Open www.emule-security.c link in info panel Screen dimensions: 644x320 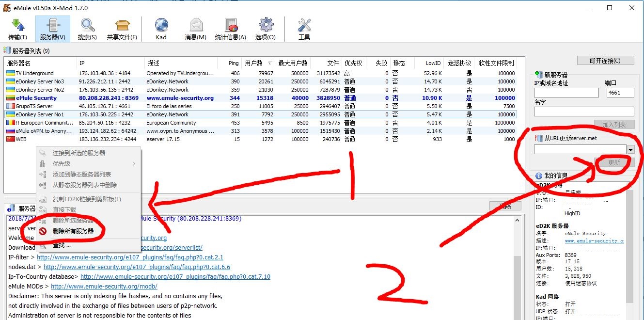[595, 240]
